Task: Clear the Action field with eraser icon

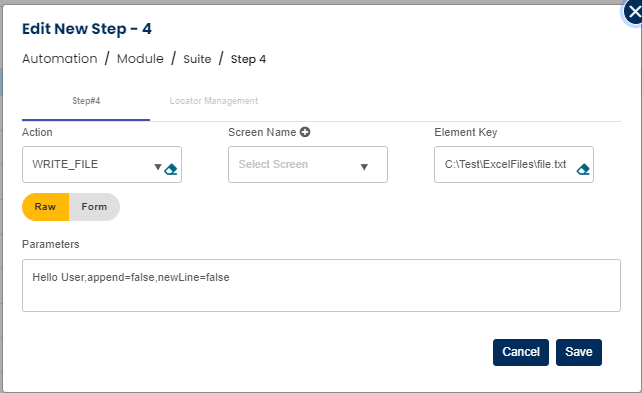Action: (x=171, y=169)
